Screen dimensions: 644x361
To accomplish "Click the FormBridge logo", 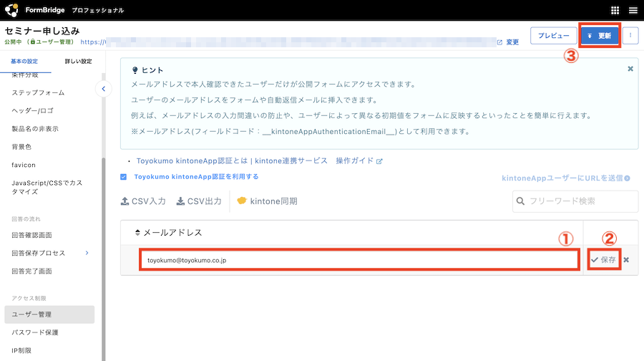I will (12, 10).
